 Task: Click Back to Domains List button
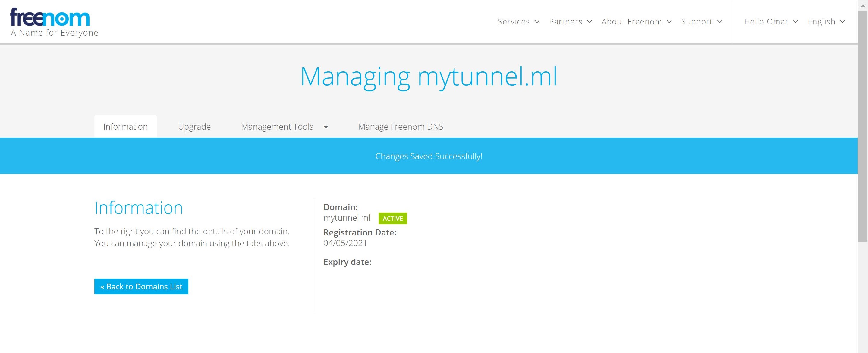(x=141, y=286)
